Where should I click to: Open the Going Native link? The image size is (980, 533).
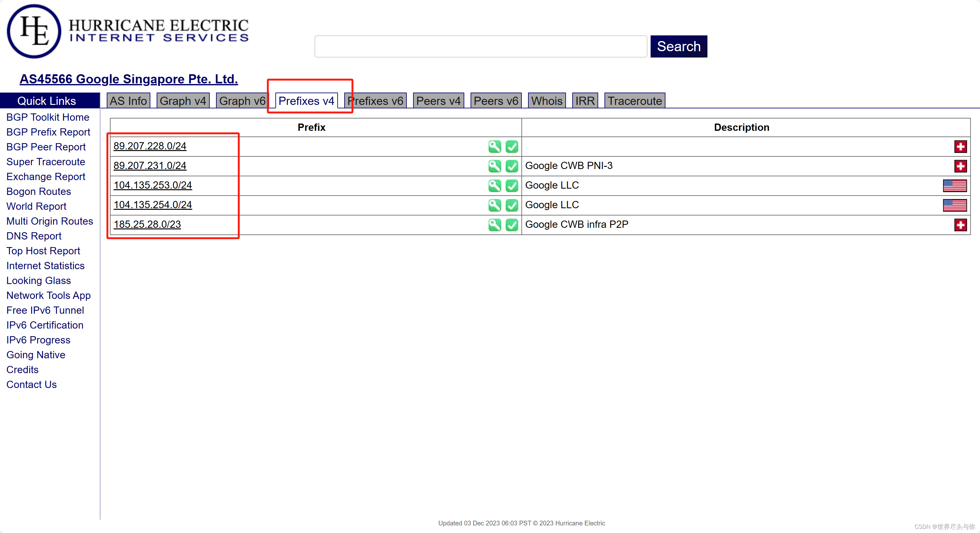pyautogui.click(x=36, y=355)
